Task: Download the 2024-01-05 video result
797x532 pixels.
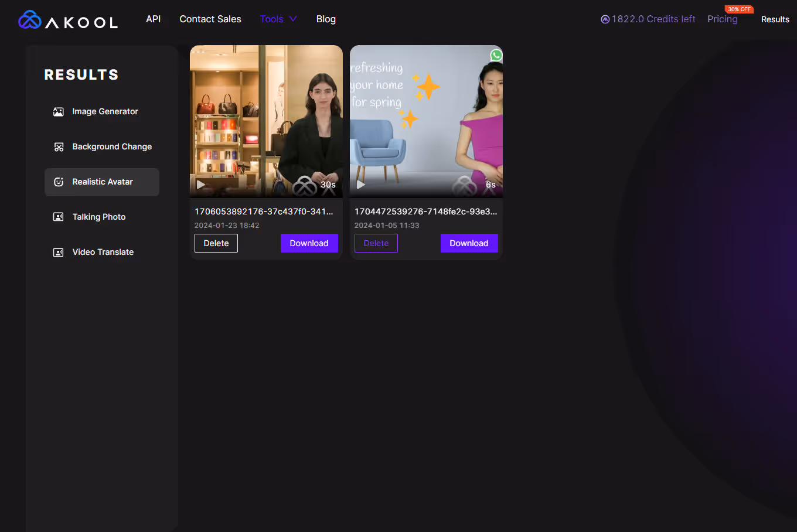Action: pos(469,243)
